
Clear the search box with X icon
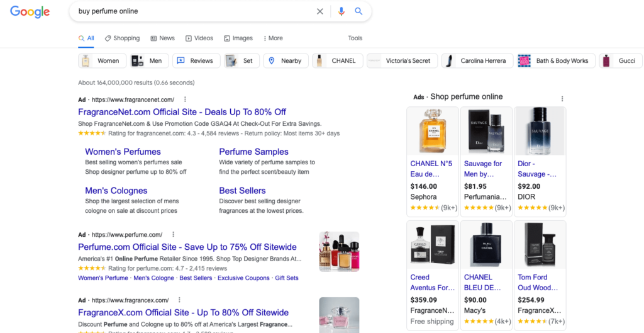320,11
